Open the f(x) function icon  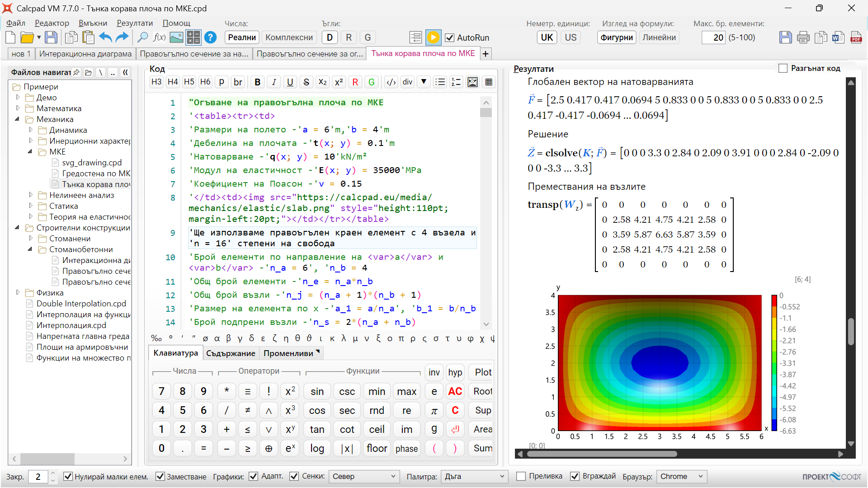(x=160, y=38)
